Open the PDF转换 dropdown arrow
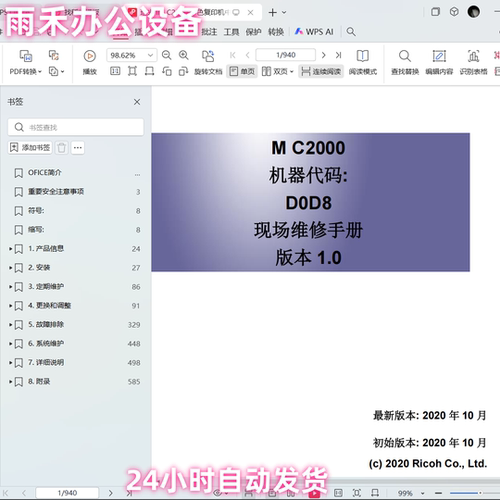Viewport: 500px width, 500px height. 40,72
